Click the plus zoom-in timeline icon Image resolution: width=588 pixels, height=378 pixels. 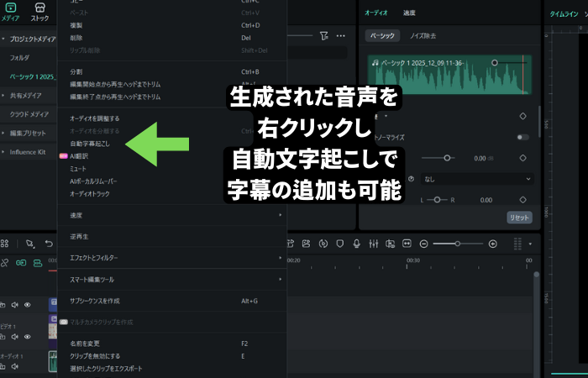click(x=493, y=244)
